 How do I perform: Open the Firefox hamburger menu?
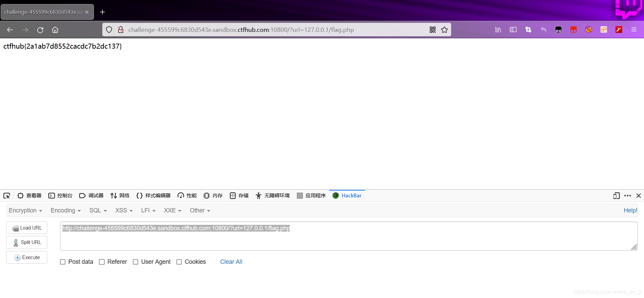click(634, 30)
